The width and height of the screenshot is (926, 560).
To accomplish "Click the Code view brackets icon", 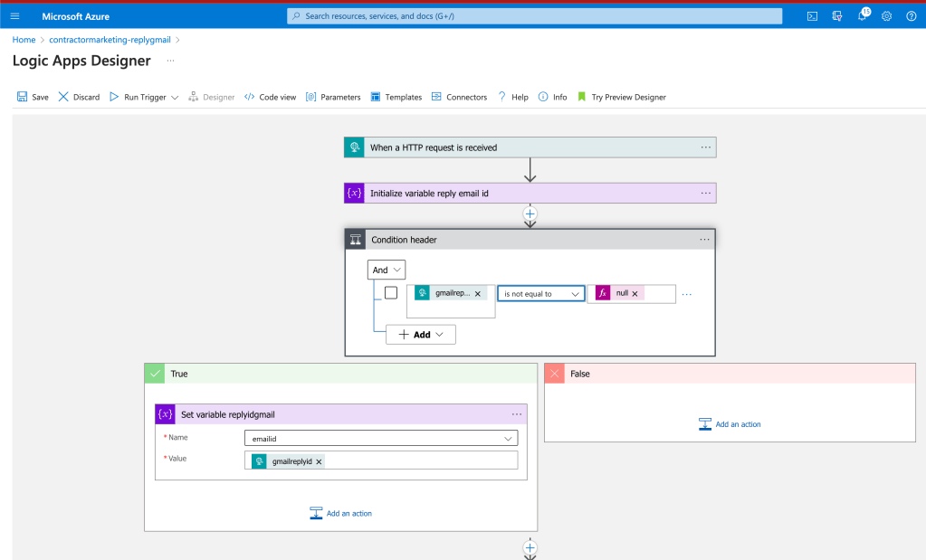I will tap(249, 97).
